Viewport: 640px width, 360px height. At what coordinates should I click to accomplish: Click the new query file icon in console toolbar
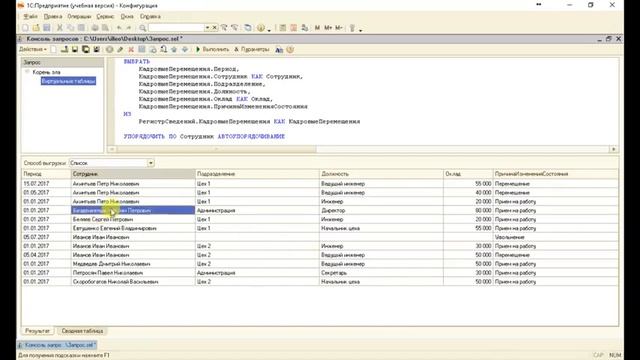(x=54, y=49)
